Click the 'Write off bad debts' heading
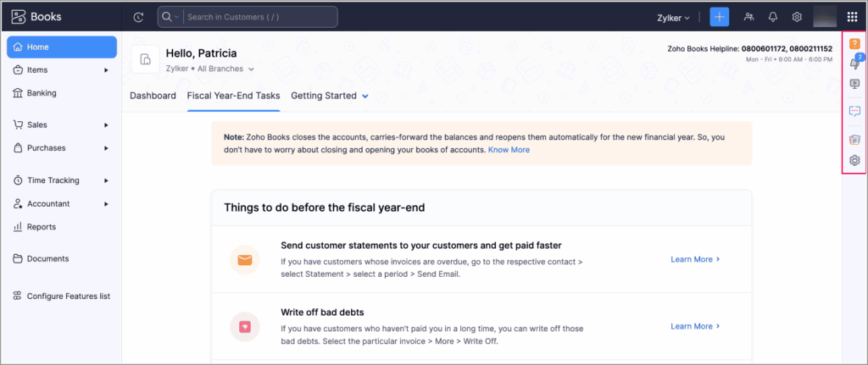 click(x=322, y=312)
